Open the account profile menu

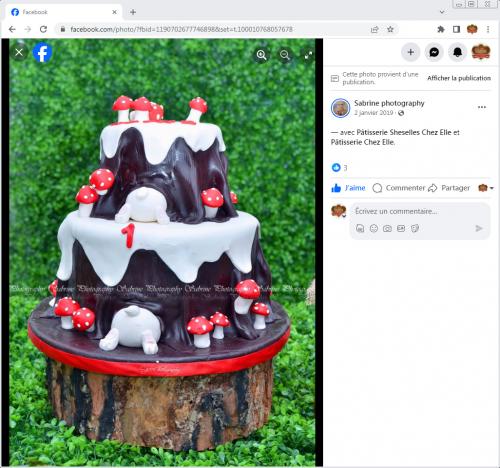tap(481, 52)
